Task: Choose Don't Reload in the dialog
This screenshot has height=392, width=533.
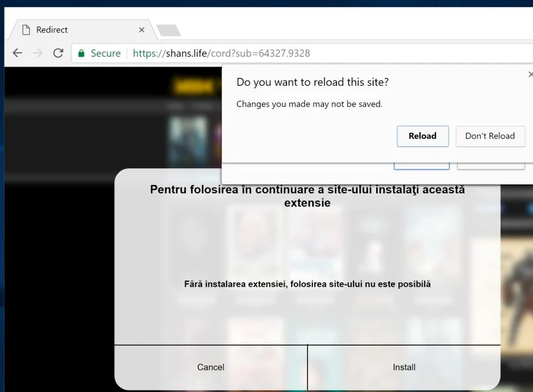Action: (x=490, y=136)
